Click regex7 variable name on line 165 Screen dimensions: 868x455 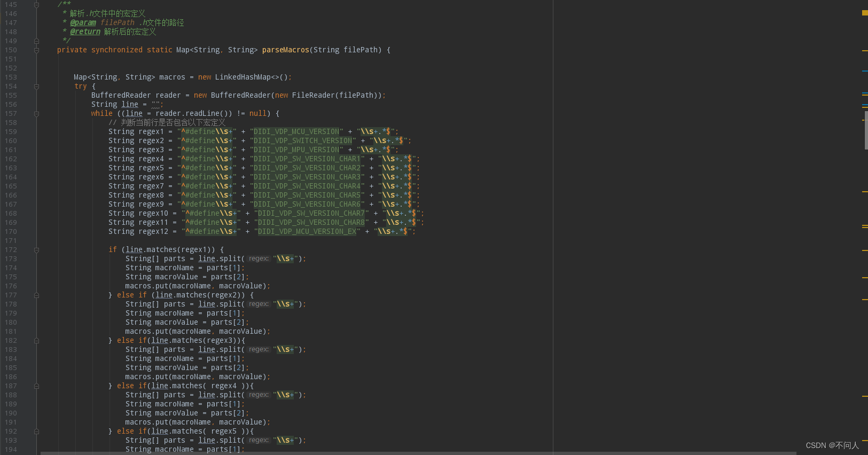151,186
